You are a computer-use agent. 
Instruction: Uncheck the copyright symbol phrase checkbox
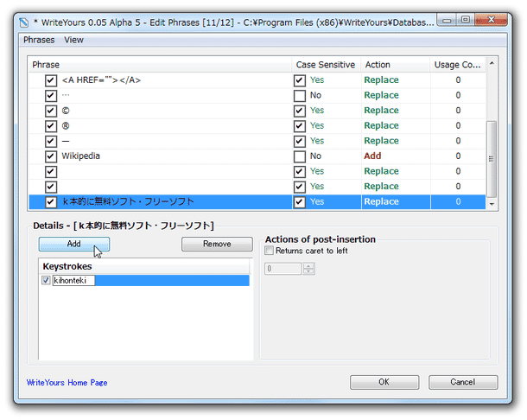51,111
